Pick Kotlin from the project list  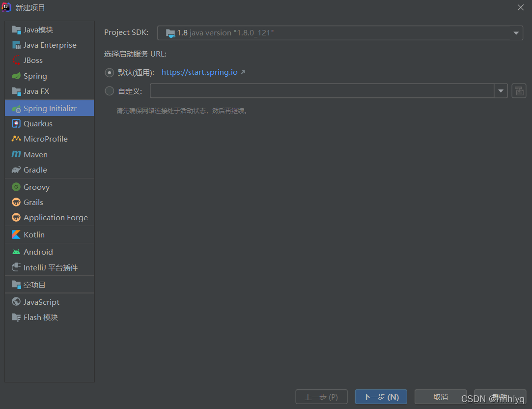click(50, 234)
